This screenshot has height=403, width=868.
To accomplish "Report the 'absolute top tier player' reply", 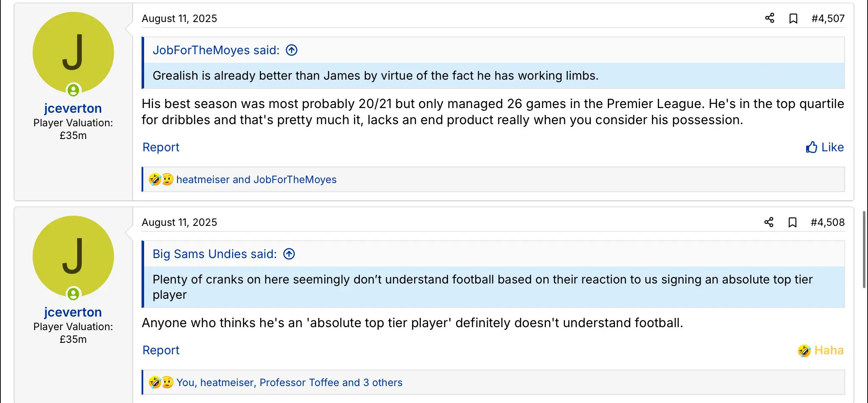I will (x=161, y=350).
